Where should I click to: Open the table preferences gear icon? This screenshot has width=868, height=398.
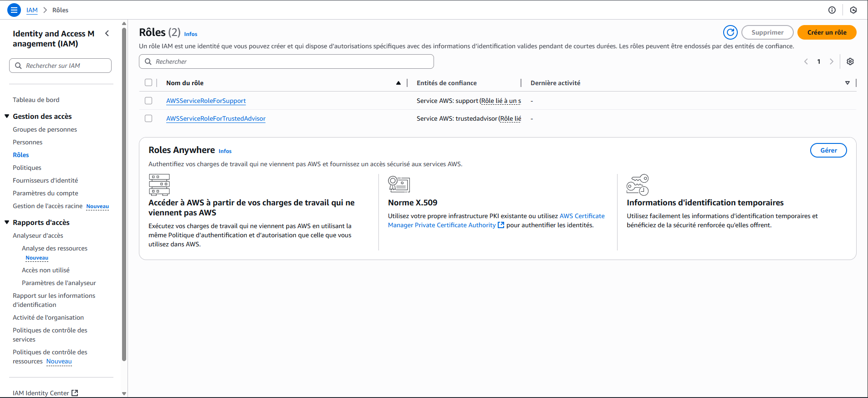tap(850, 61)
